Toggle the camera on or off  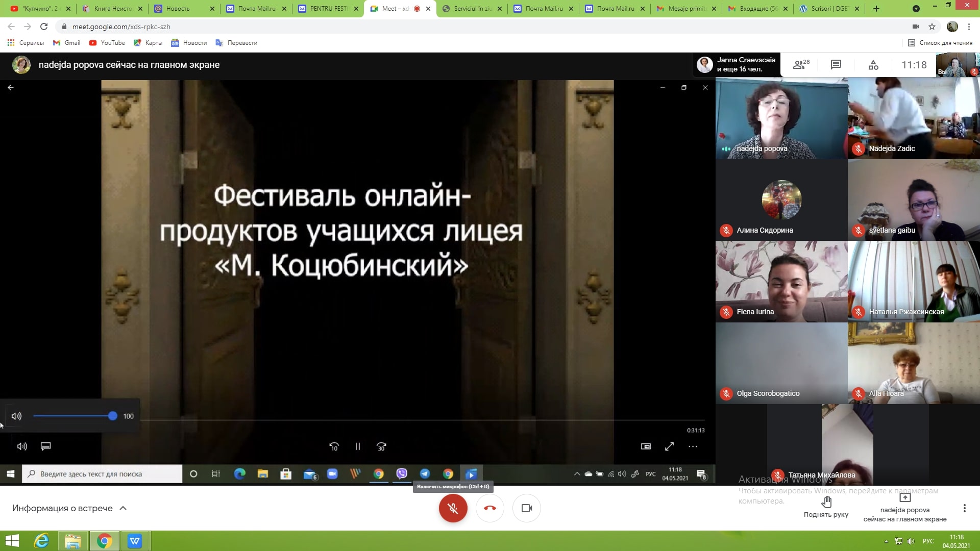[x=526, y=508]
